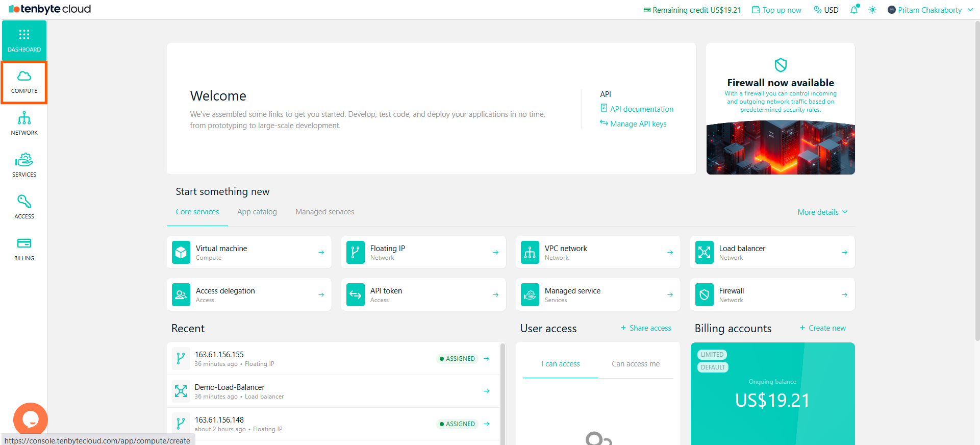Image resolution: width=980 pixels, height=445 pixels.
Task: Click the ASSIGNED badge for 163.61.156.155
Action: click(457, 358)
